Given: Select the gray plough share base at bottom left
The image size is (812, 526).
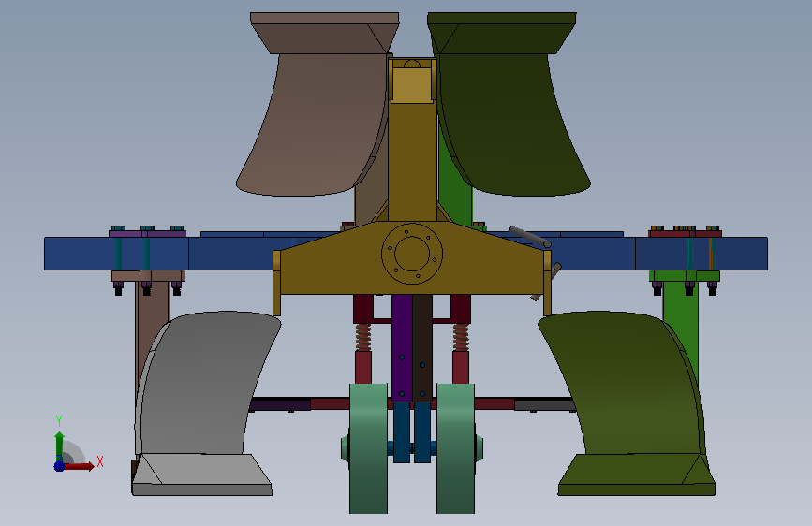Looking at the screenshot, I should 202,475.
